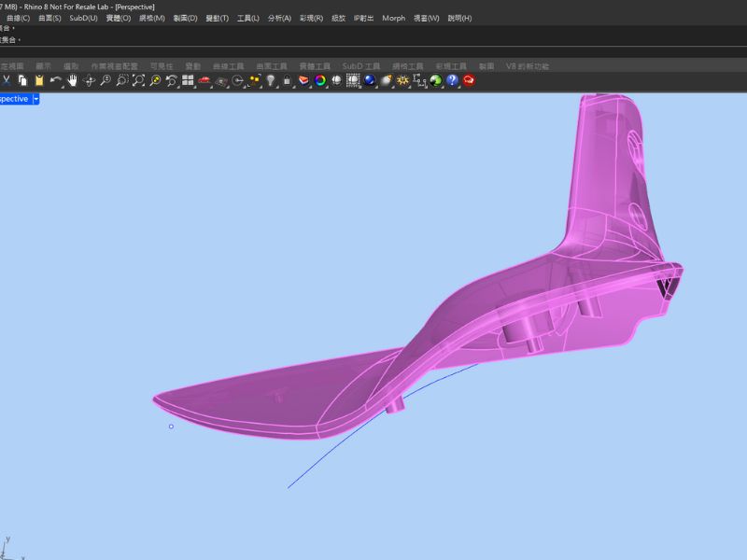Open the 分析(A) menu
The image size is (747, 560).
click(x=279, y=18)
